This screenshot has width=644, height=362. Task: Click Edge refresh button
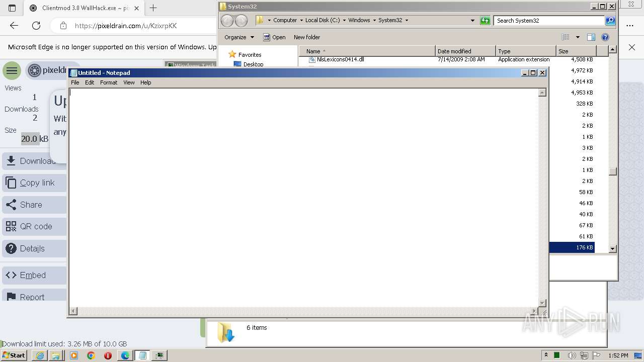36,26
